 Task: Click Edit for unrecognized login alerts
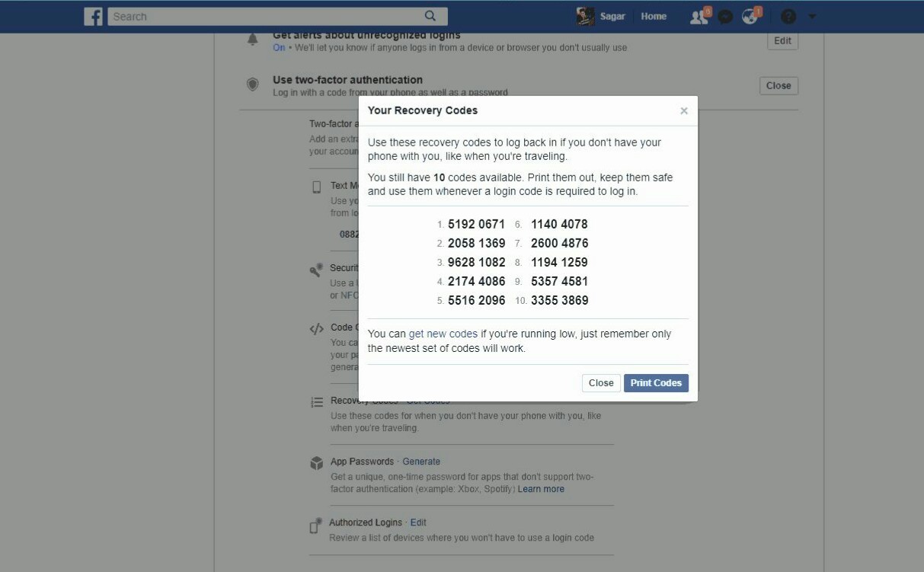(x=782, y=41)
